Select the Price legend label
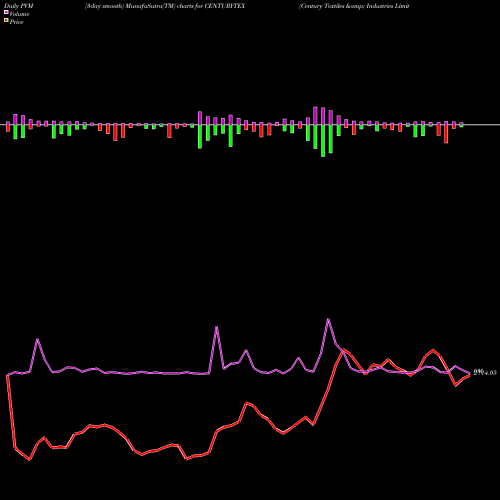The width and height of the screenshot is (500, 500). click(x=16, y=22)
